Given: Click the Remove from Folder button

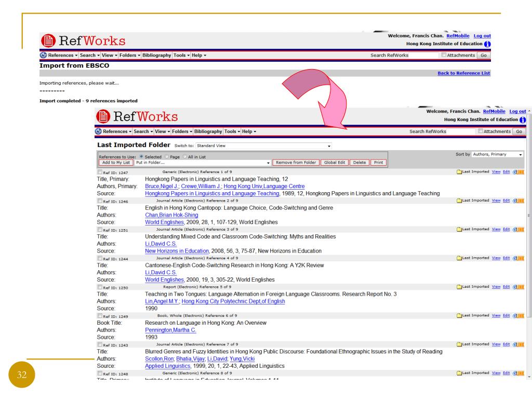Looking at the screenshot, I should (x=296, y=163).
